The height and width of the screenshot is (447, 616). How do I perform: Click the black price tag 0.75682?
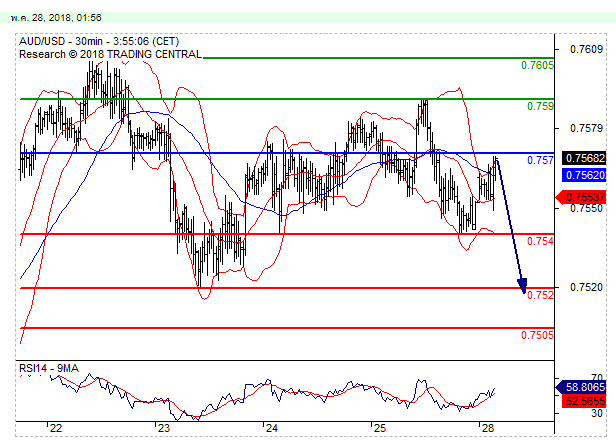(585, 158)
